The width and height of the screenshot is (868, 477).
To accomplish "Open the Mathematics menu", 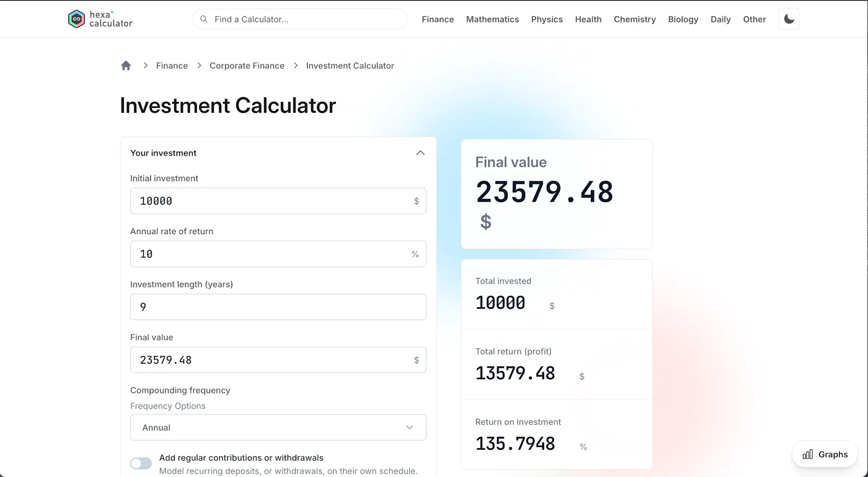I will coord(493,19).
